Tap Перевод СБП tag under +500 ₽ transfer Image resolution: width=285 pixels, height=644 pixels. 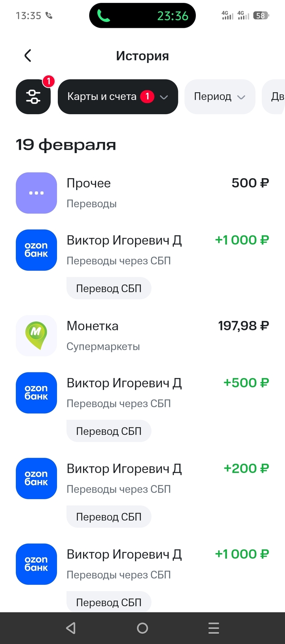[109, 431]
